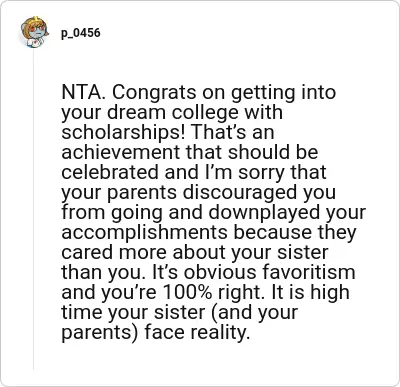Click the word obvious in the comment
This screenshot has height=387, width=400.
click(x=220, y=272)
